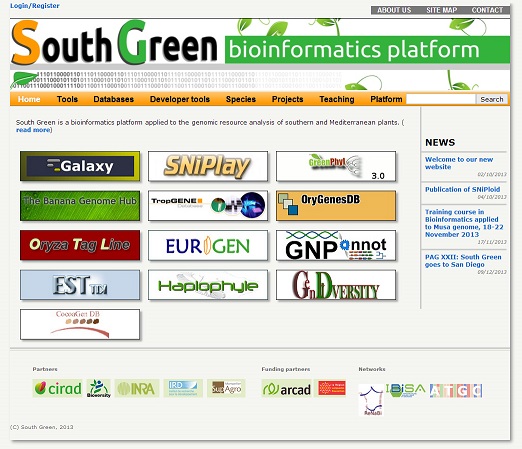
Task: Open the GenDiversity banner
Action: [x=336, y=285]
